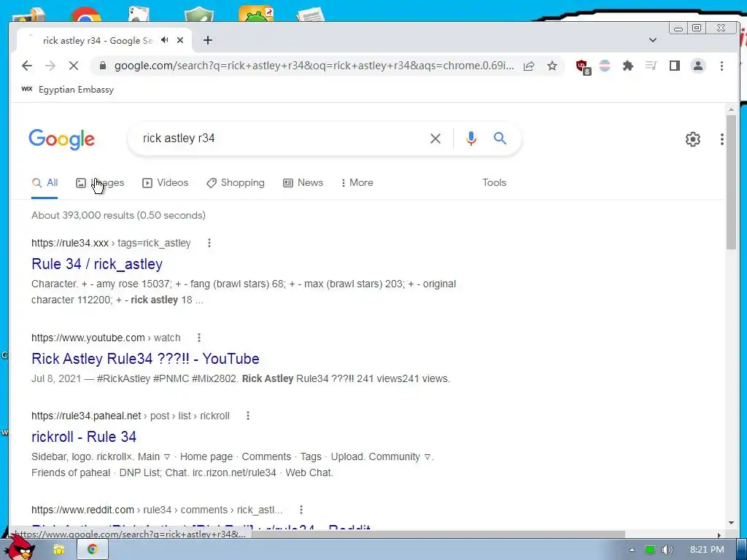Close the rick astley r34 tab
747x560 pixels.
pos(180,41)
